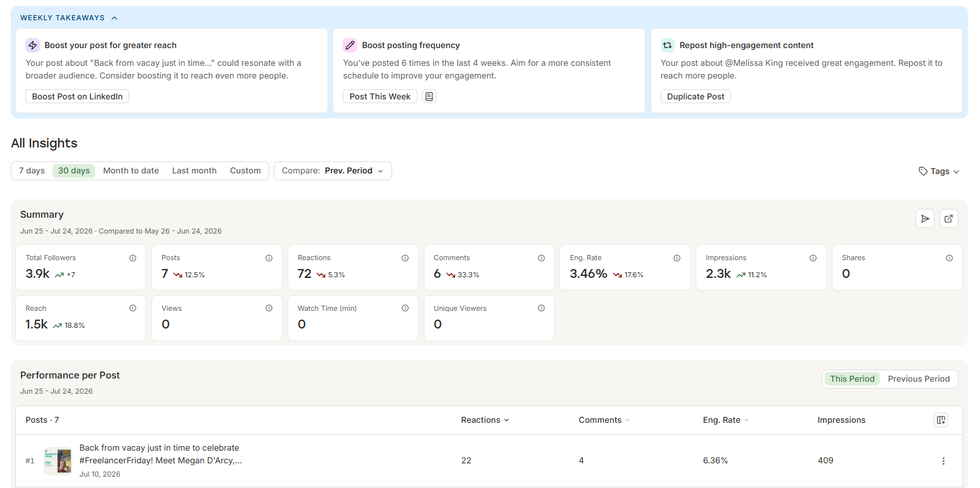
Task: Show info for Total Followers metric
Action: [133, 258]
